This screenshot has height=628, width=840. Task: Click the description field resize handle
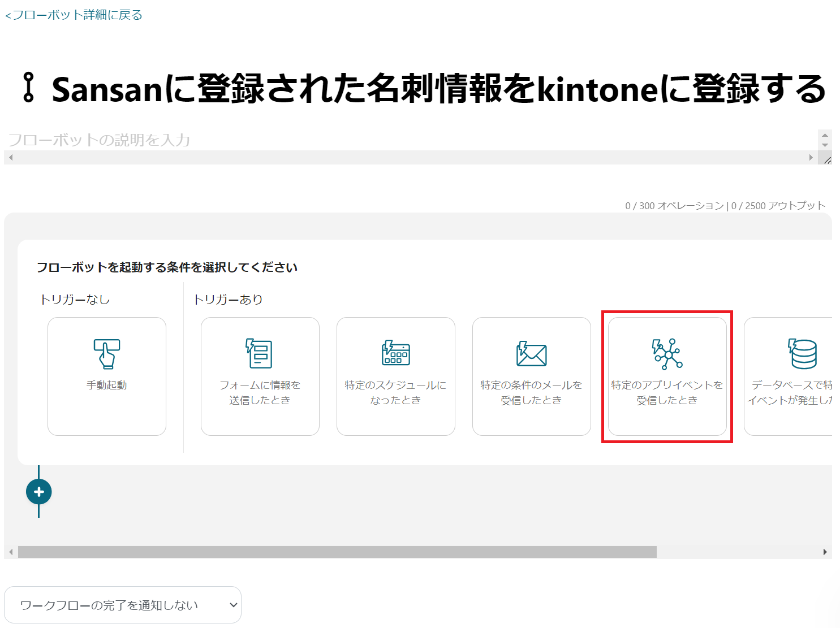point(827,159)
